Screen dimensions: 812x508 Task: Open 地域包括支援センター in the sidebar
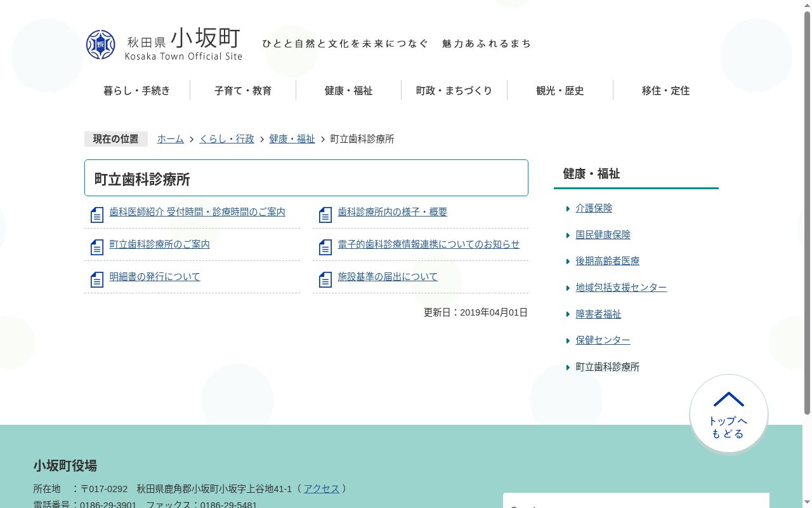click(621, 288)
